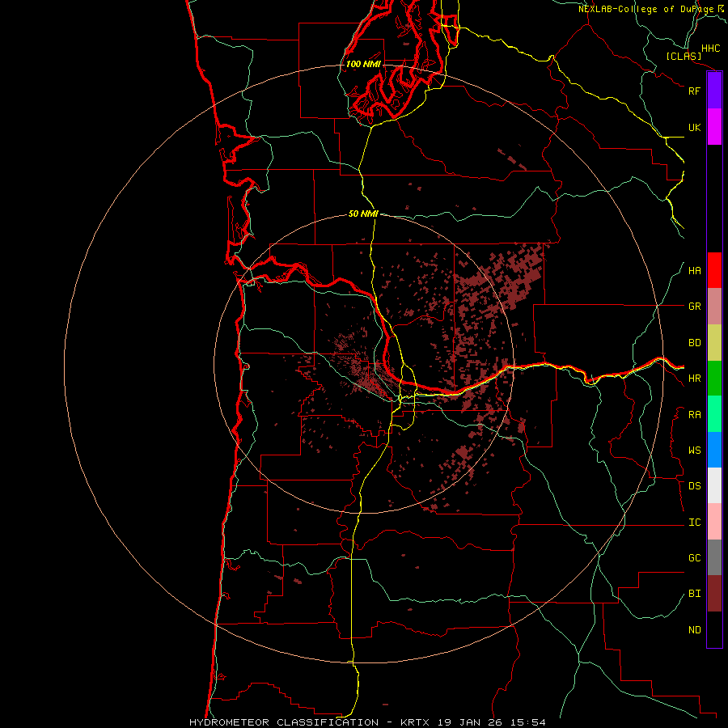Click the red HA legend color swatch
728x728 pixels.
pyautogui.click(x=714, y=270)
